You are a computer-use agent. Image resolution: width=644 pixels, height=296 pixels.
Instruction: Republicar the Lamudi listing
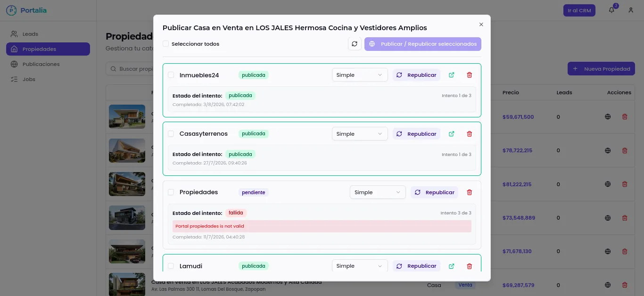(416, 266)
